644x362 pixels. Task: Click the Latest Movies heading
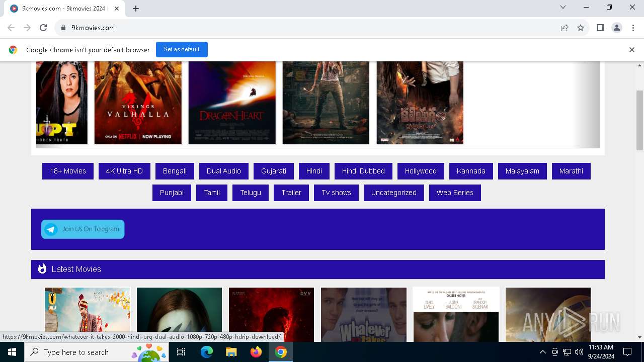coord(76,269)
